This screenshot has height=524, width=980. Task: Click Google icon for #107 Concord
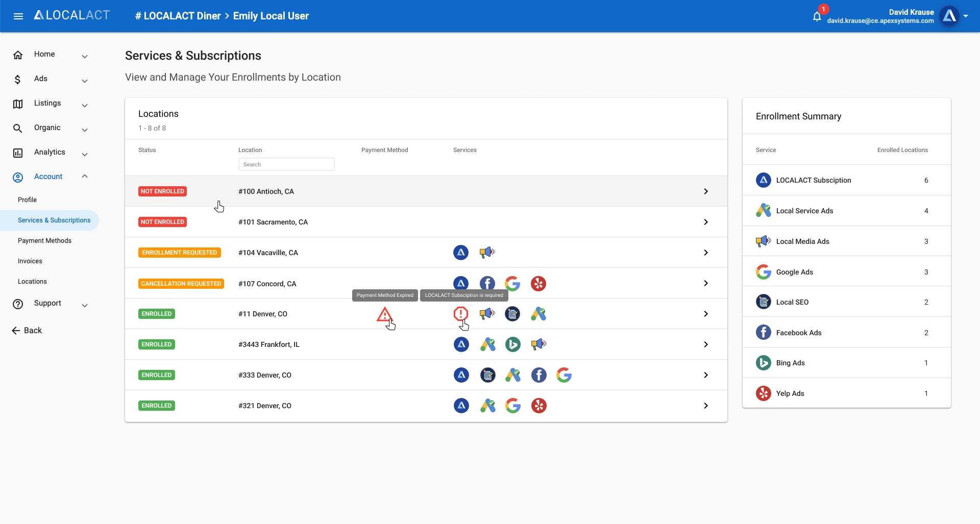[x=512, y=283]
